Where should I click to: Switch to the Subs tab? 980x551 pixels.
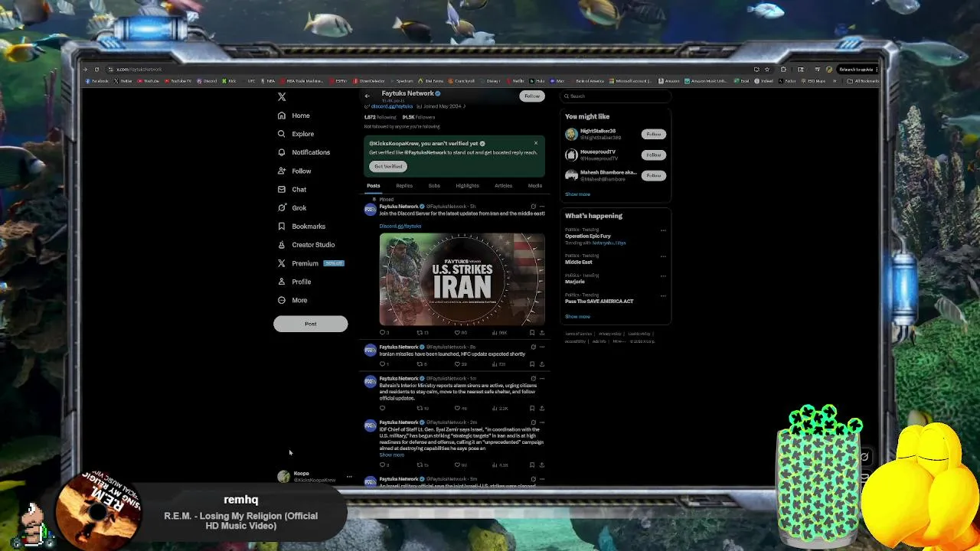point(434,186)
